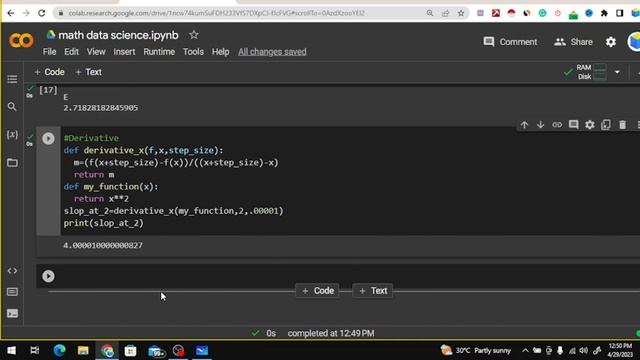Open cell editor settings gear
Viewport: 640px width, 360px height.
pyautogui.click(x=590, y=125)
